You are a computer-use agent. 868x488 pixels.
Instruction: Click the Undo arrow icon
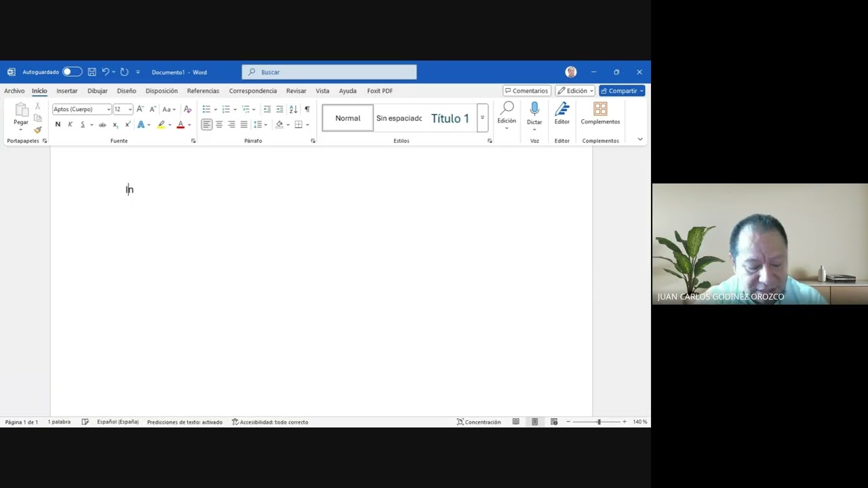tap(105, 72)
